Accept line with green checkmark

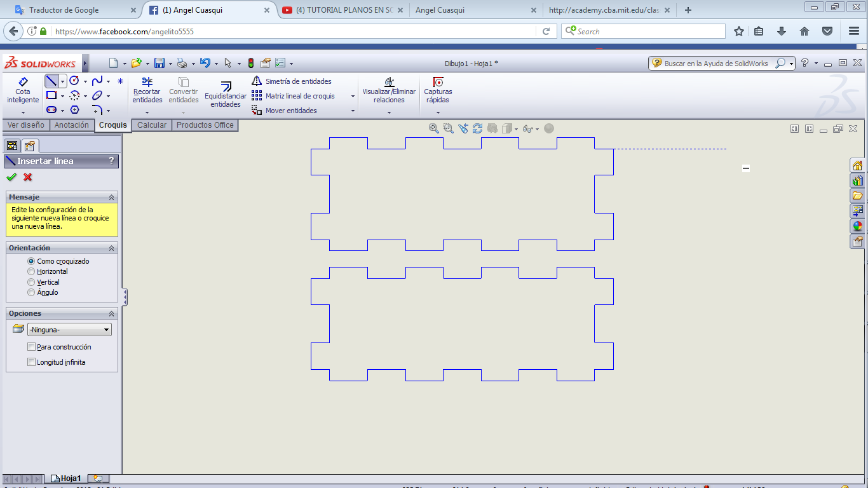[x=11, y=177]
